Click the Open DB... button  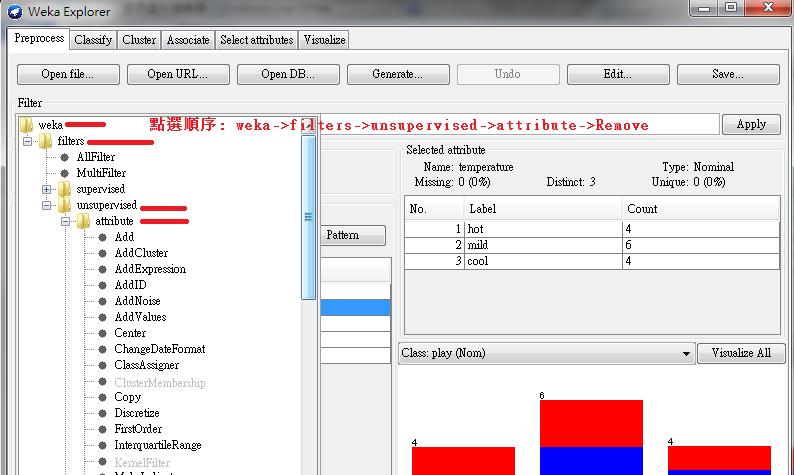coord(288,74)
